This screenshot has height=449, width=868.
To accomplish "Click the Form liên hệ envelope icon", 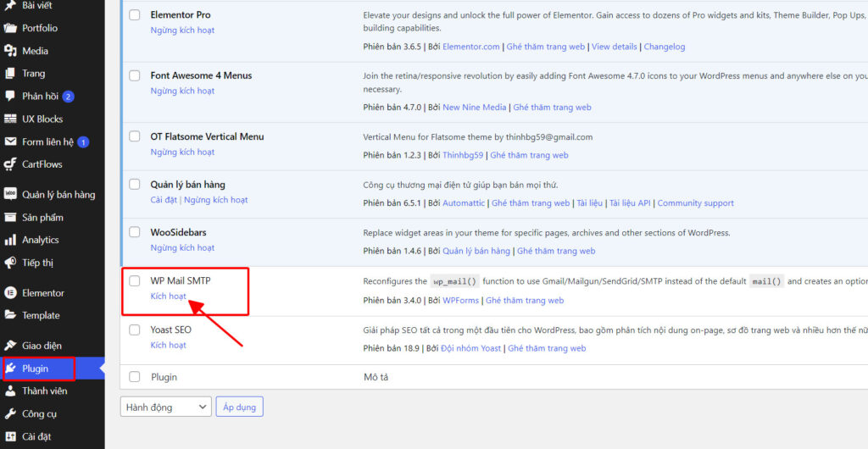I will [x=10, y=142].
